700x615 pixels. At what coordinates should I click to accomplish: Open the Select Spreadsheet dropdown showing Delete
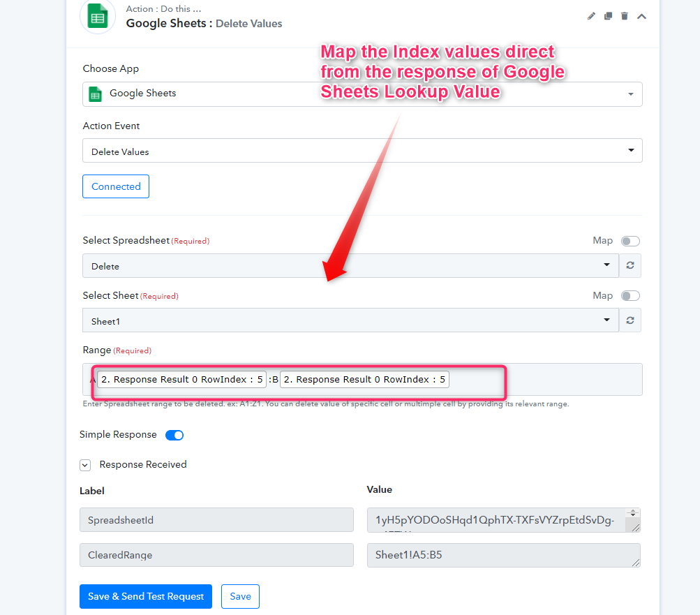pyautogui.click(x=350, y=266)
